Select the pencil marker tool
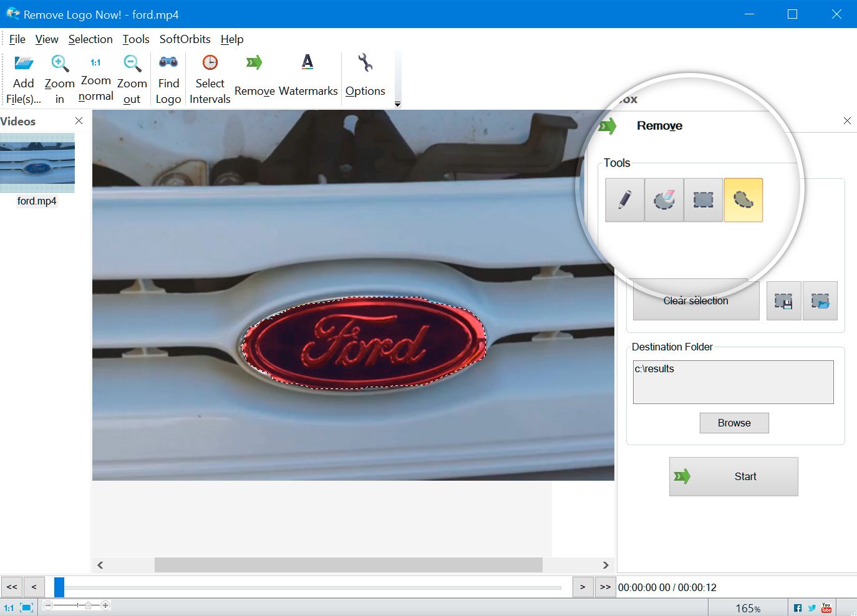Image resolution: width=857 pixels, height=616 pixels. pyautogui.click(x=625, y=200)
